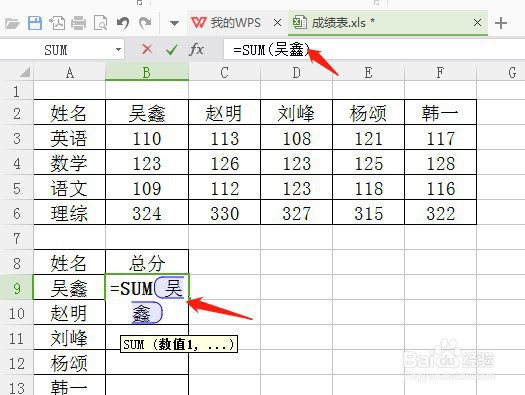Click cell E2 containing 杨颂
525x395 pixels.
369,112
